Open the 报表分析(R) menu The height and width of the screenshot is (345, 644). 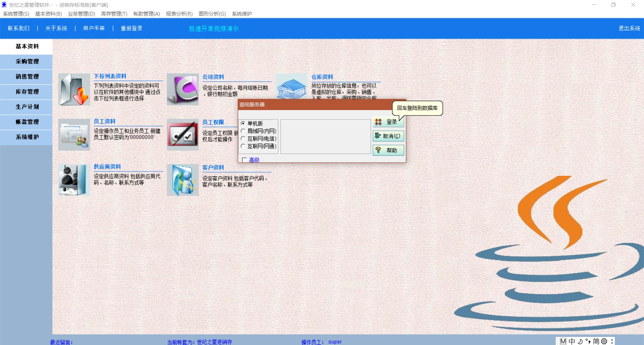179,14
